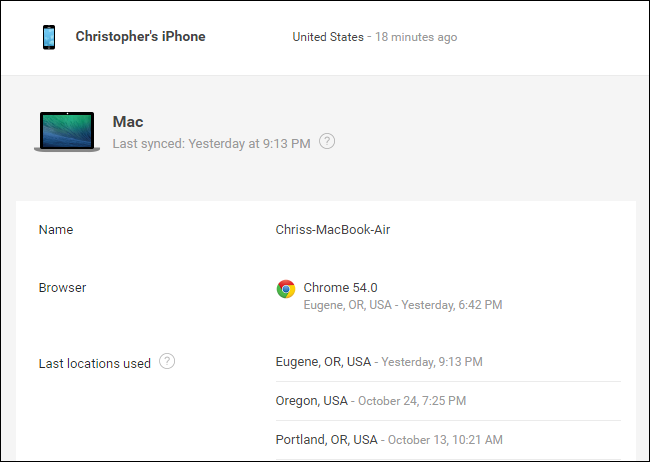Click the United States 18 minutes ago text
This screenshot has width=650, height=462.
coord(374,37)
